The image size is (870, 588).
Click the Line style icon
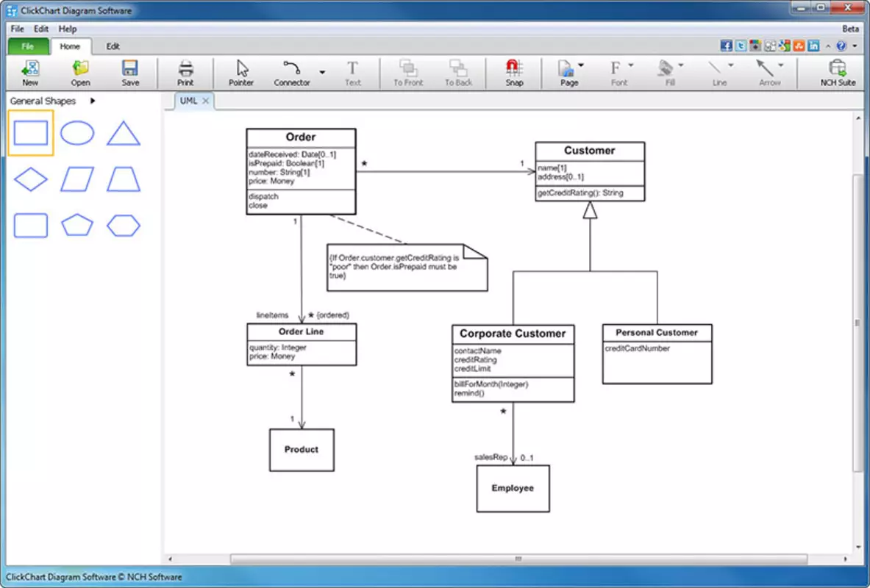pyautogui.click(x=718, y=73)
